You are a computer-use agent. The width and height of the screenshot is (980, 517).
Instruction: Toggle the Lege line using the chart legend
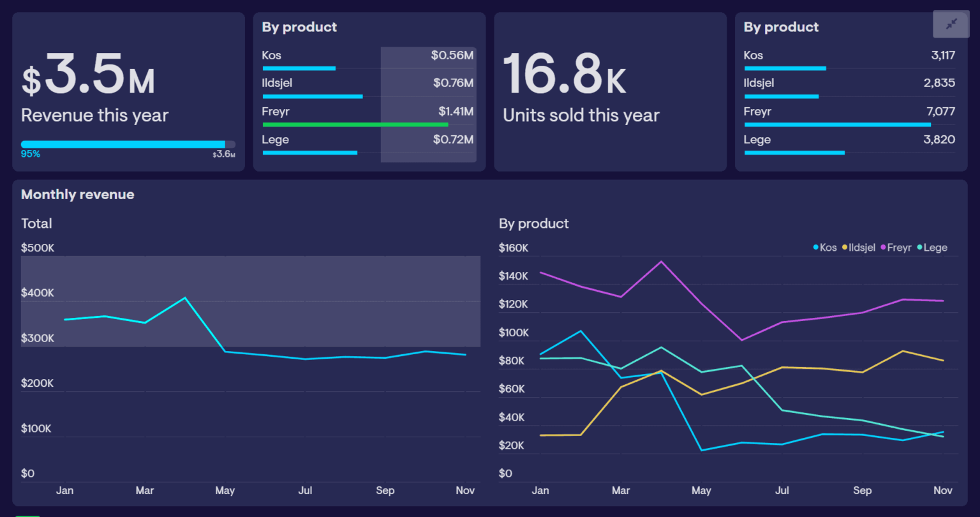pyautogui.click(x=932, y=248)
